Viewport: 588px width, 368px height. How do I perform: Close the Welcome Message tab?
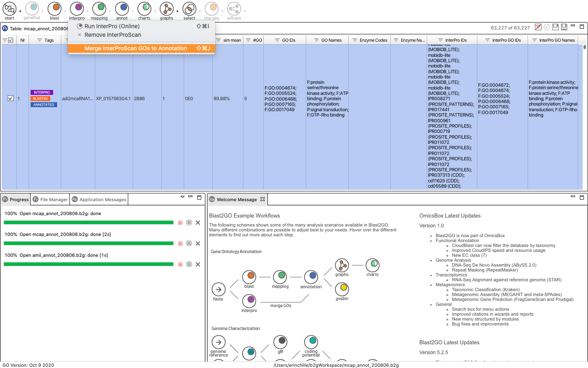263,199
